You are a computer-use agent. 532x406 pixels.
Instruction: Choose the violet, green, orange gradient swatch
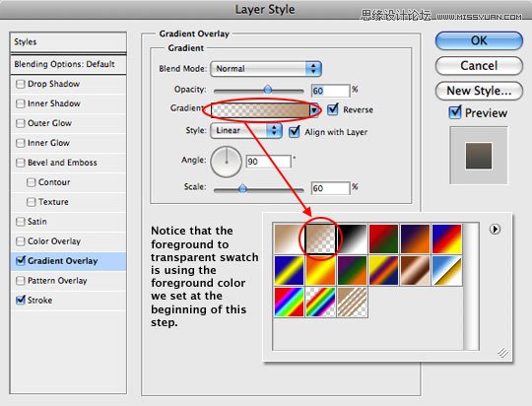[x=352, y=270]
